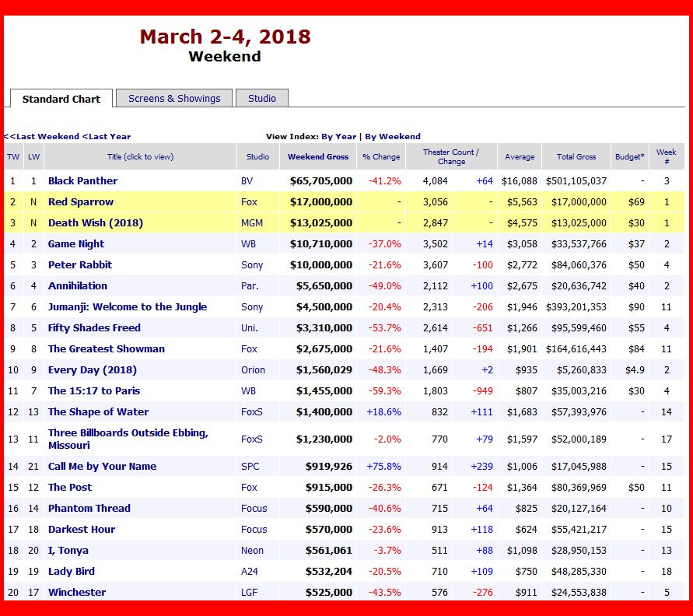
Task: Click A24 studio in Lady Bird row
Action: pos(249,571)
